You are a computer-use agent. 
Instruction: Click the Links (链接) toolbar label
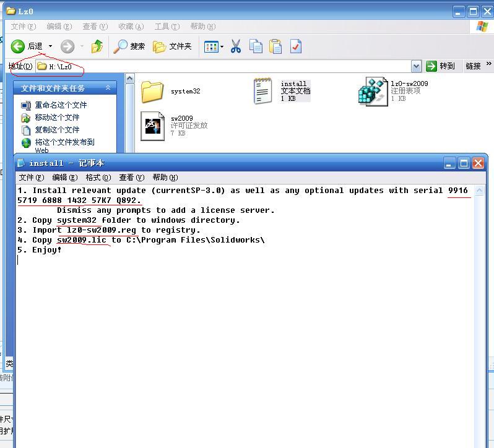click(473, 66)
